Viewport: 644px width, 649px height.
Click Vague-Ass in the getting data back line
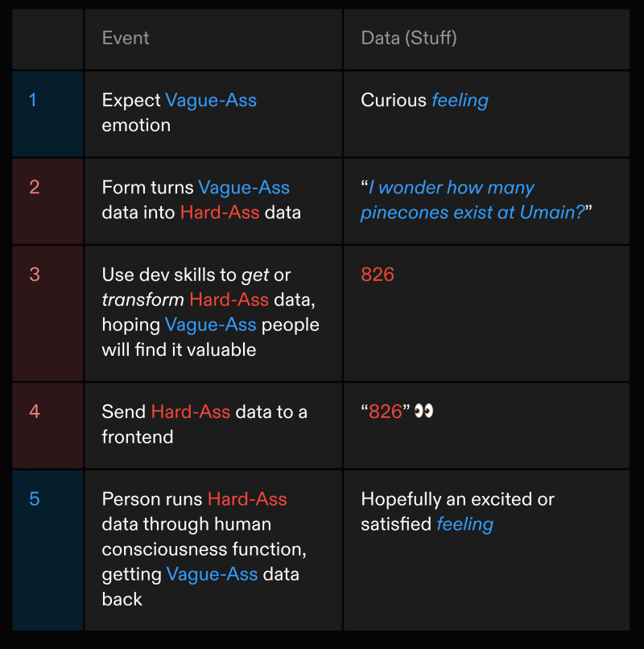[212, 574]
